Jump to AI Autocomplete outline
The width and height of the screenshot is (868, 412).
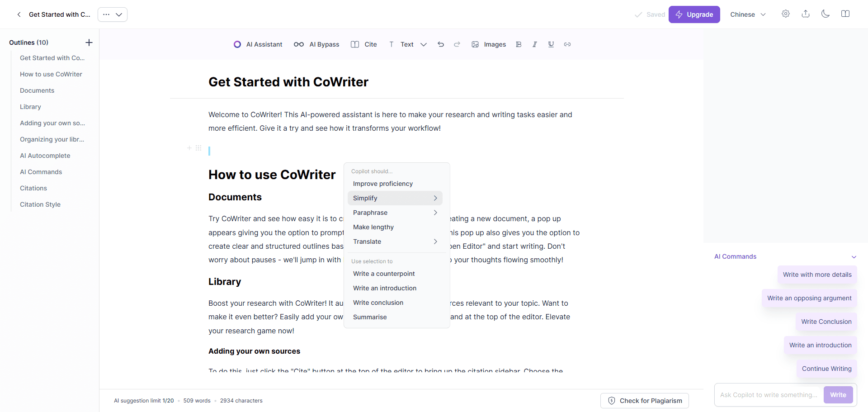(45, 156)
